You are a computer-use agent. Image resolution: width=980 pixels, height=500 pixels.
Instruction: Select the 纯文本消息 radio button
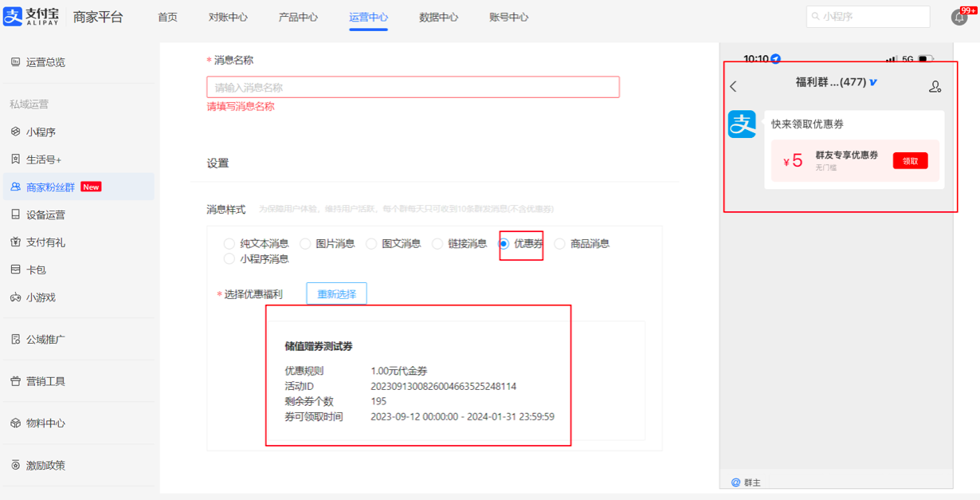tap(229, 244)
